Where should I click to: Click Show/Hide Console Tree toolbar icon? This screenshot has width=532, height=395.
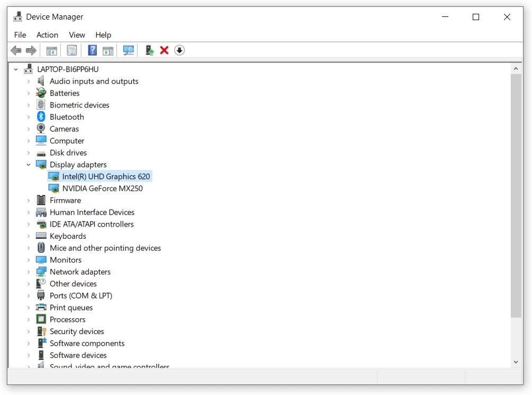[x=51, y=50]
